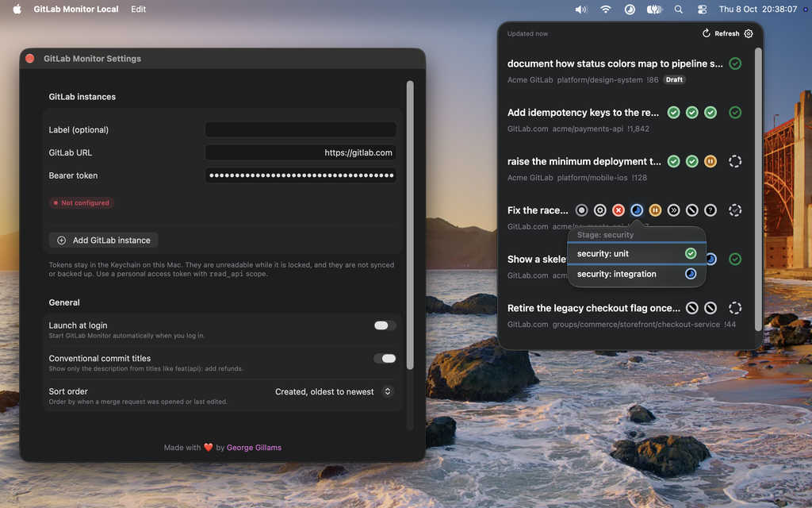This screenshot has width=812, height=508.
Task: Click 'acme/payments-api !1,842' subtitle
Action: pyautogui.click(x=600, y=129)
